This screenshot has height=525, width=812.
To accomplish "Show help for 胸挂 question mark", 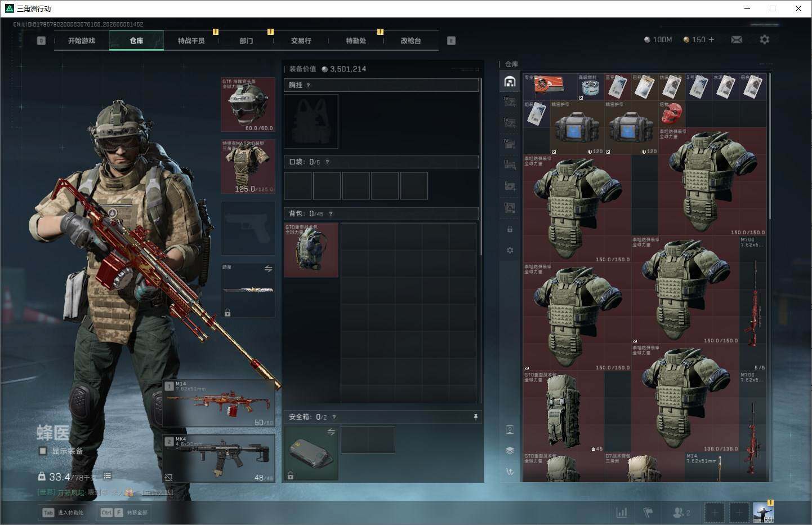I will [308, 85].
